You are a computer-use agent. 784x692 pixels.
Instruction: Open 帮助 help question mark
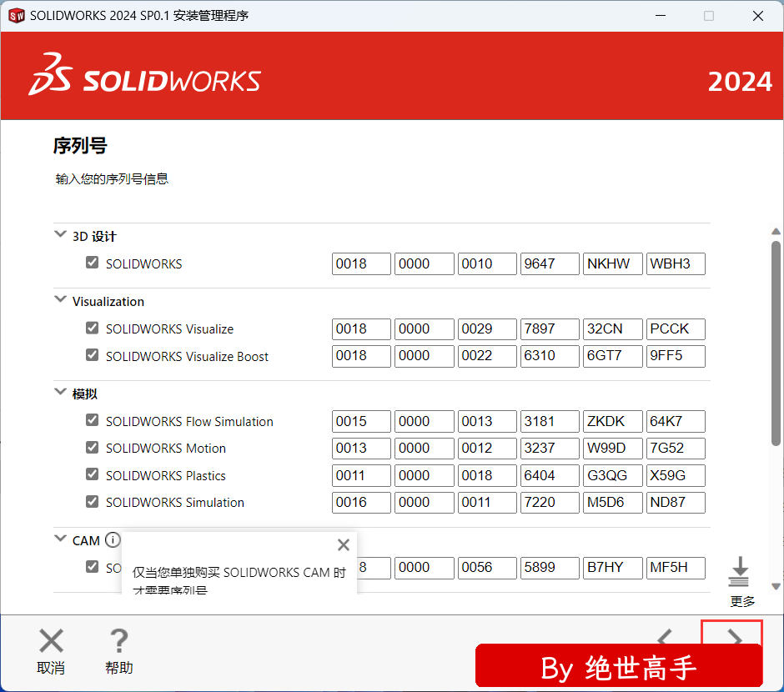119,640
